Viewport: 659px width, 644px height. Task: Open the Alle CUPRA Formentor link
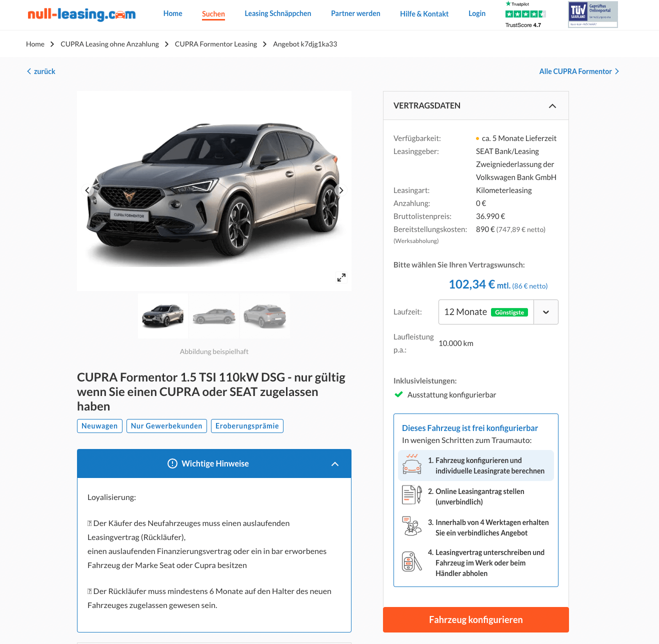coord(579,71)
